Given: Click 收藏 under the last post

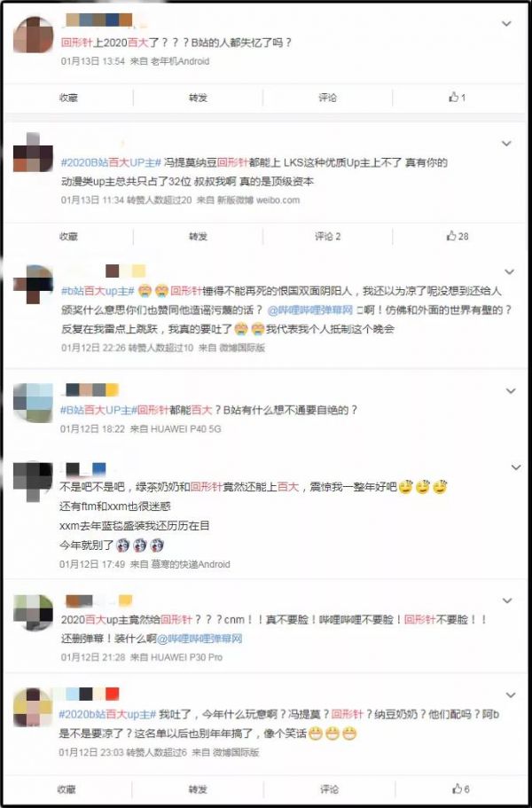Looking at the screenshot, I should coord(68,789).
